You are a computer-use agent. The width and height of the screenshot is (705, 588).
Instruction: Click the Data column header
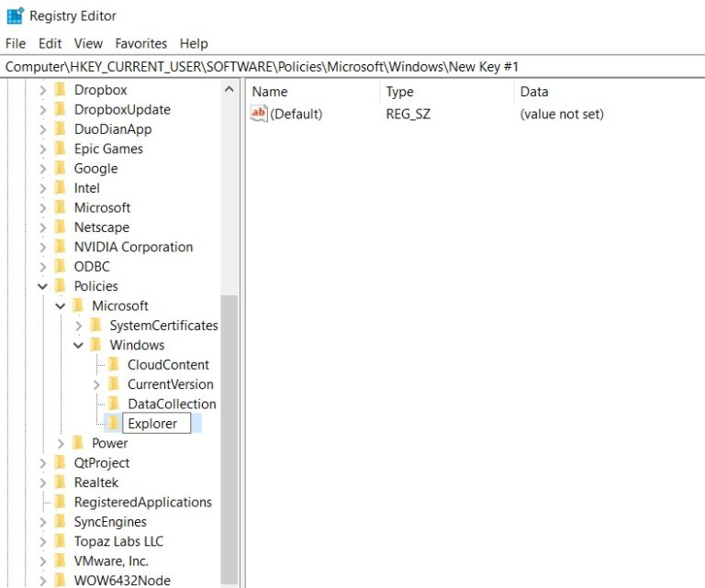coord(533,92)
